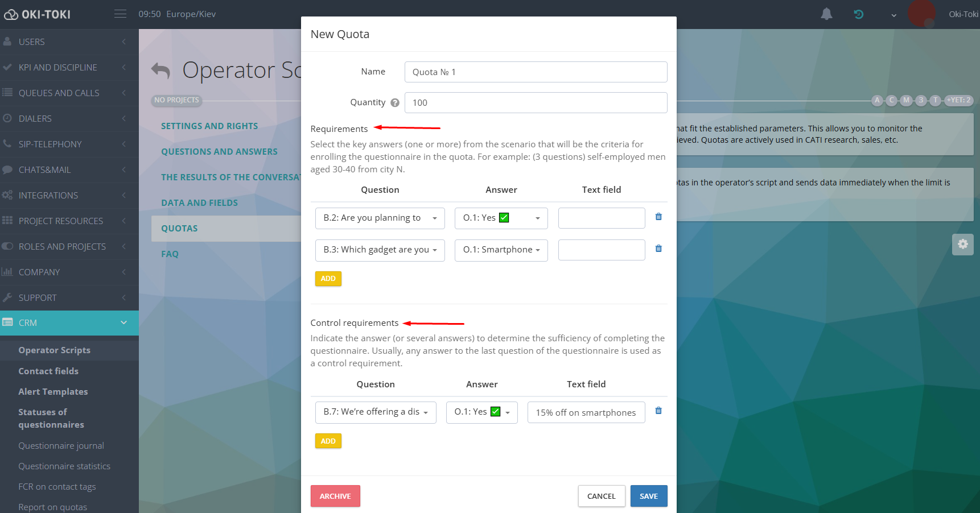Expand the B.7 control question dropdown

pyautogui.click(x=376, y=412)
